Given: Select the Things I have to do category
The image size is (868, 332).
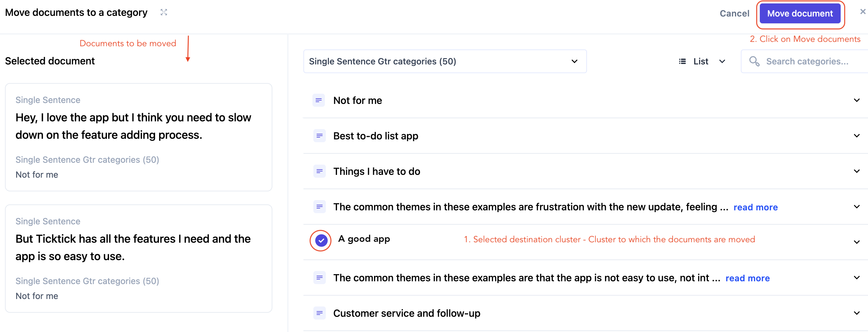Looking at the screenshot, I should (376, 171).
